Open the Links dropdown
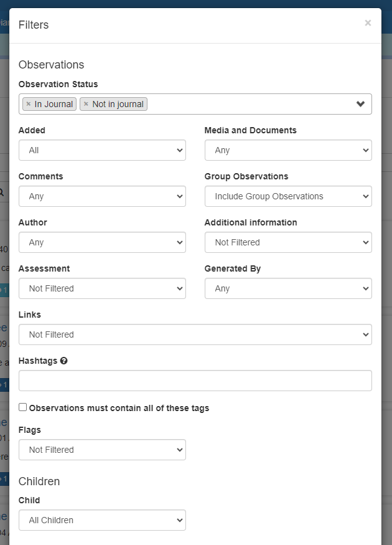392x545 pixels. click(195, 334)
